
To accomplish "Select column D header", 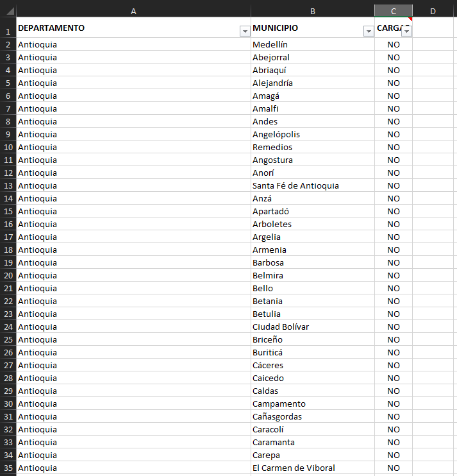I will [x=433, y=11].
